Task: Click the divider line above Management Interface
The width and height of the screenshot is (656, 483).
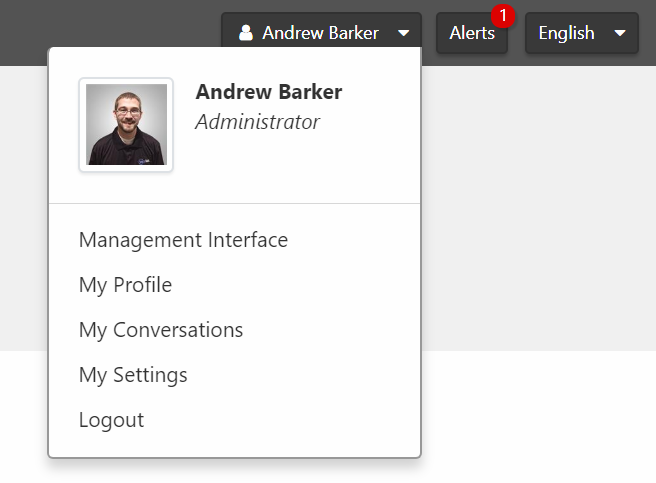Action: click(x=234, y=203)
